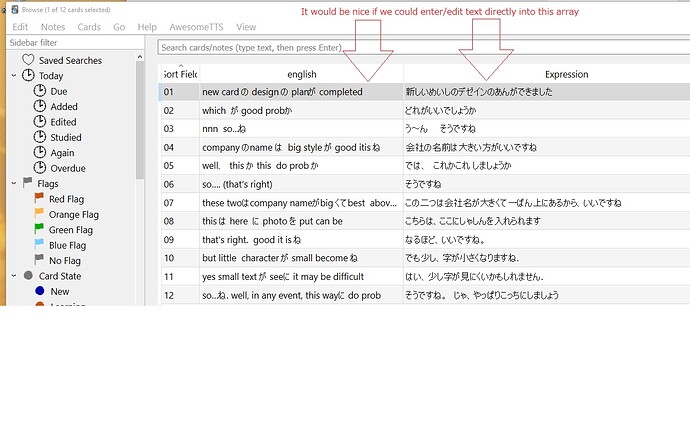690x434 pixels.
Task: Select the Studied filter label
Action: point(66,137)
